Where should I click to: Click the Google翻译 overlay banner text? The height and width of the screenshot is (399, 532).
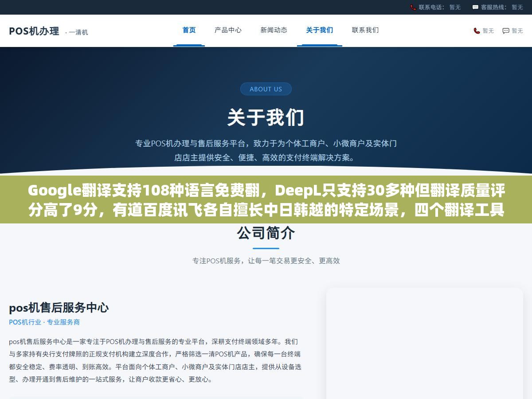click(x=266, y=199)
